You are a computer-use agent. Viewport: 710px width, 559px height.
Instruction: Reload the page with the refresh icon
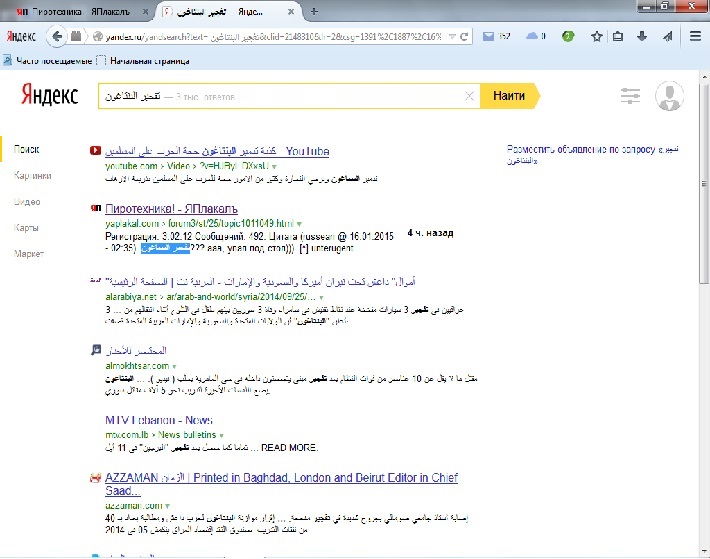(x=464, y=37)
